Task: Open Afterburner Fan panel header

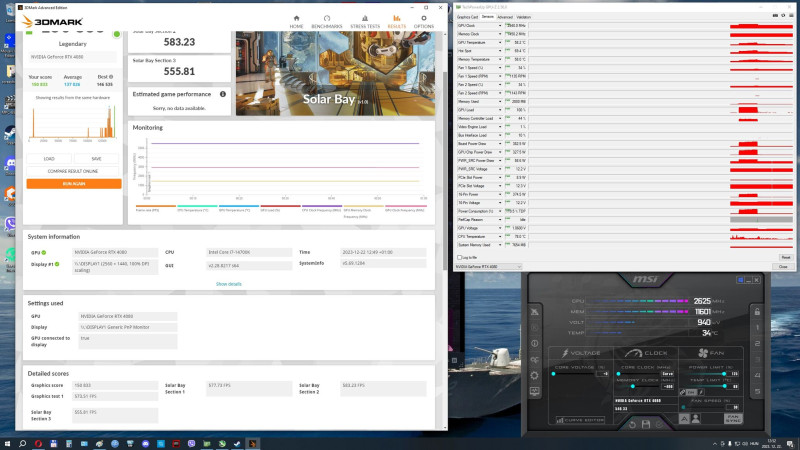Action: (x=711, y=353)
